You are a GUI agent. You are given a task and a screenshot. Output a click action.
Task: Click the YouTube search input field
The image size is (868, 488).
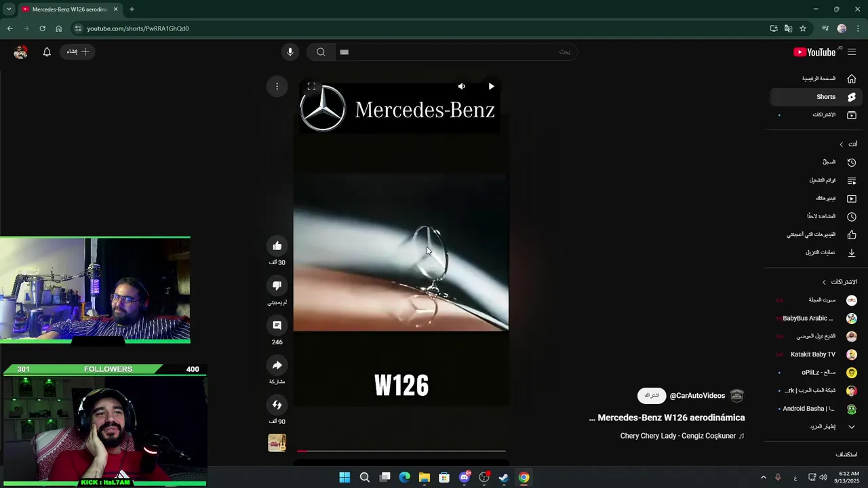tap(456, 52)
